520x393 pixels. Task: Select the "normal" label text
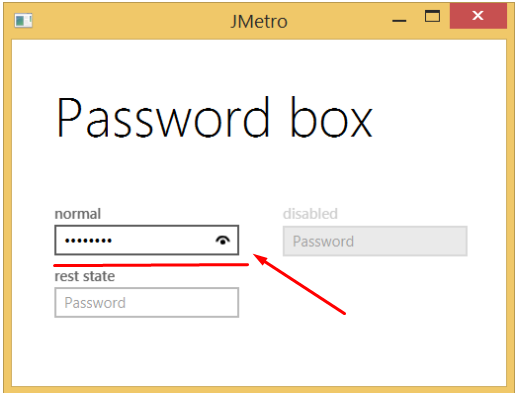click(78, 214)
